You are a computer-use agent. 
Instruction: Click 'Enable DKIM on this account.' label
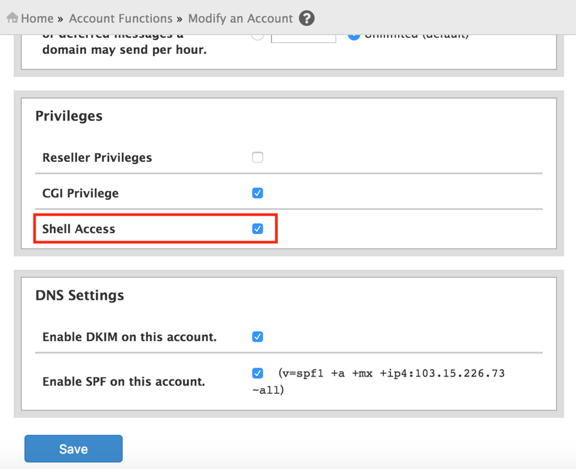coord(129,337)
